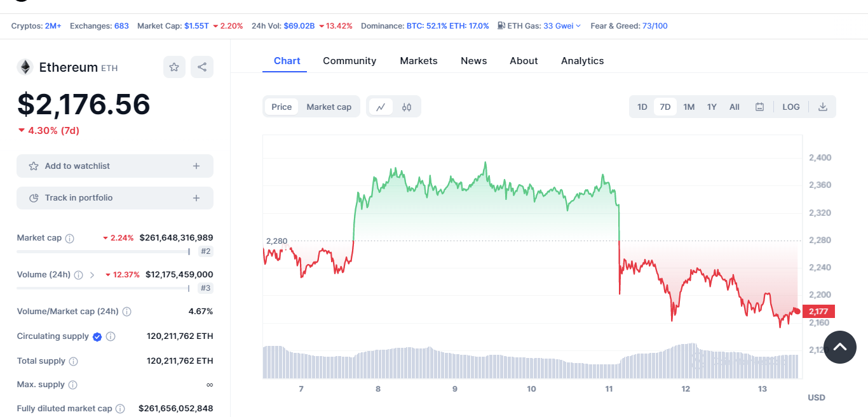Set chart range to 7D
The image size is (868, 417).
coord(665,107)
